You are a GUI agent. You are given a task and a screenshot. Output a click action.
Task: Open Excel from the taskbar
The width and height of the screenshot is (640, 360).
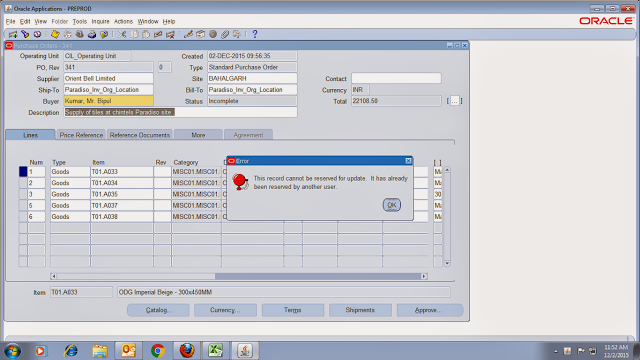point(216,351)
